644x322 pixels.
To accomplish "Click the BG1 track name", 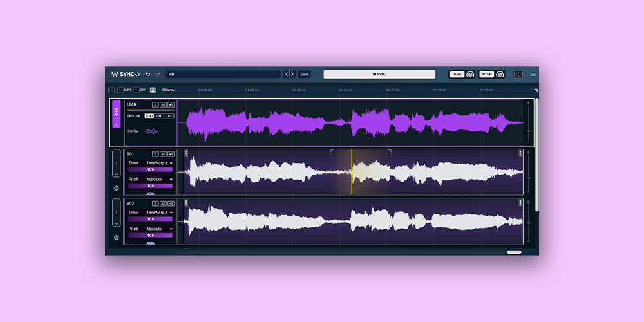I will [x=130, y=154].
